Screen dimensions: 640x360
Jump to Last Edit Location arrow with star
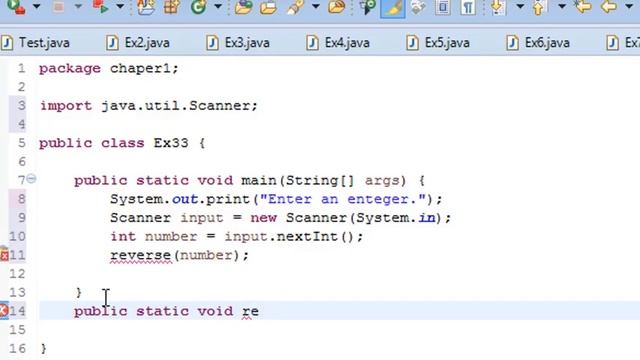coord(582,7)
